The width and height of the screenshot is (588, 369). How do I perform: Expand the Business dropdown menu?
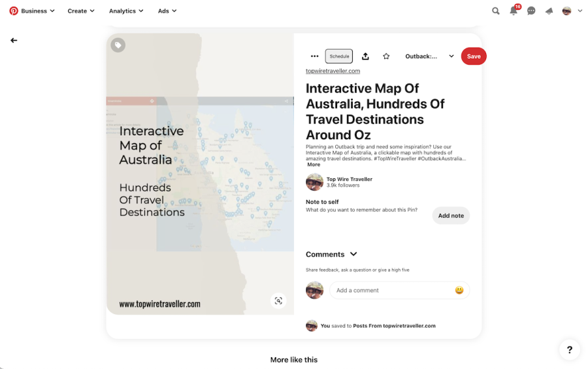pyautogui.click(x=38, y=11)
